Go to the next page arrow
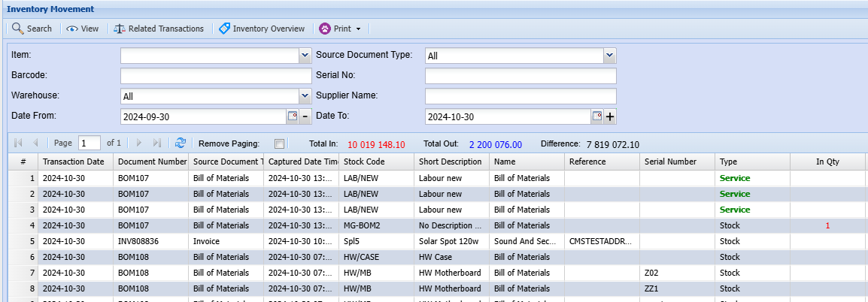 click(138, 143)
